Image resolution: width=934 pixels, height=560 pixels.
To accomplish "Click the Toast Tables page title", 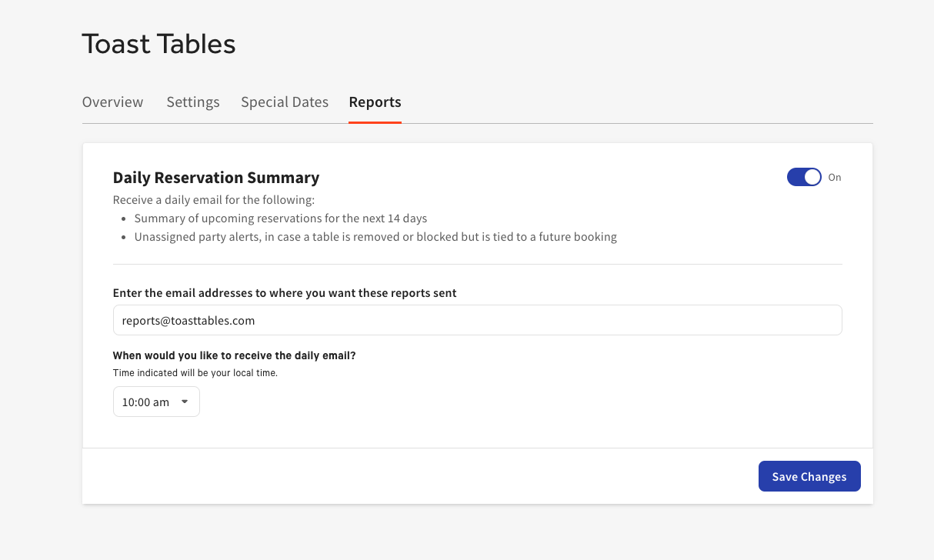I will (158, 44).
